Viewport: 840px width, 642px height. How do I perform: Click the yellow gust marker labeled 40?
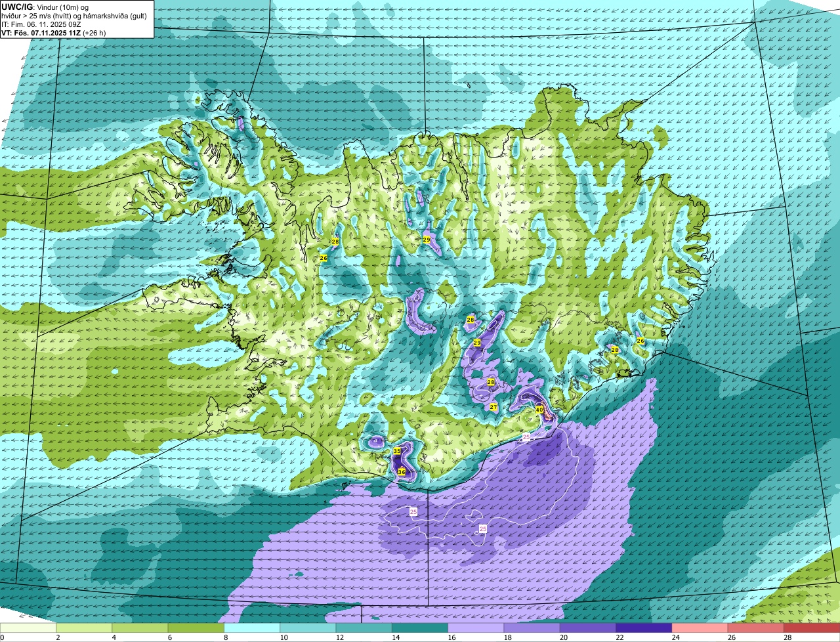(539, 410)
